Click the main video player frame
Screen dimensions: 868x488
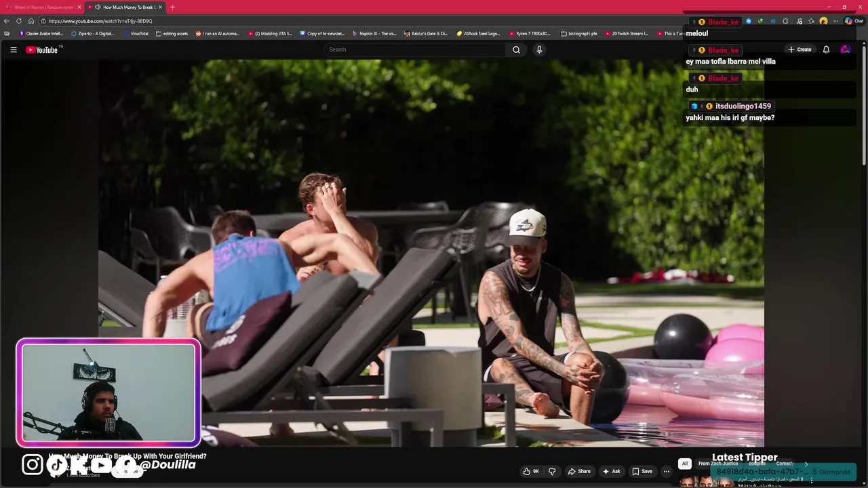[x=431, y=253]
